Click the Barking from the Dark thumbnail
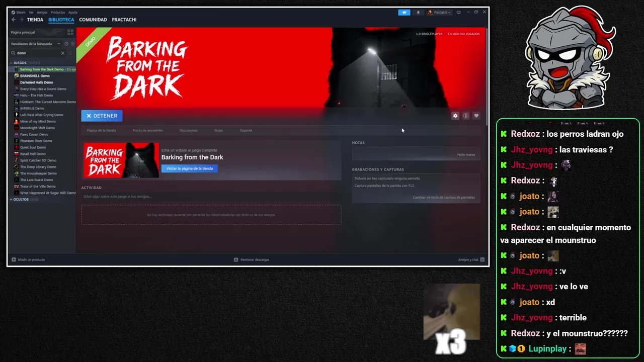 click(x=121, y=160)
